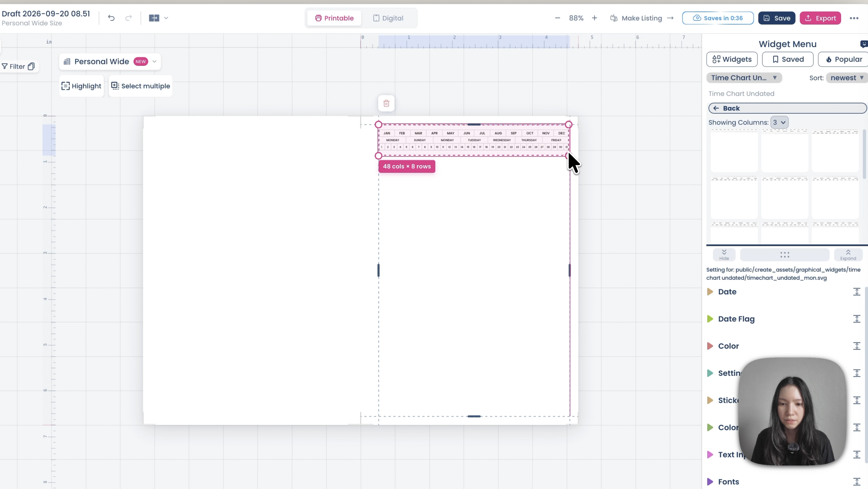Click the feedback chat icon beside Widget Menu
The height and width of the screenshot is (489, 868).
pyautogui.click(x=864, y=44)
